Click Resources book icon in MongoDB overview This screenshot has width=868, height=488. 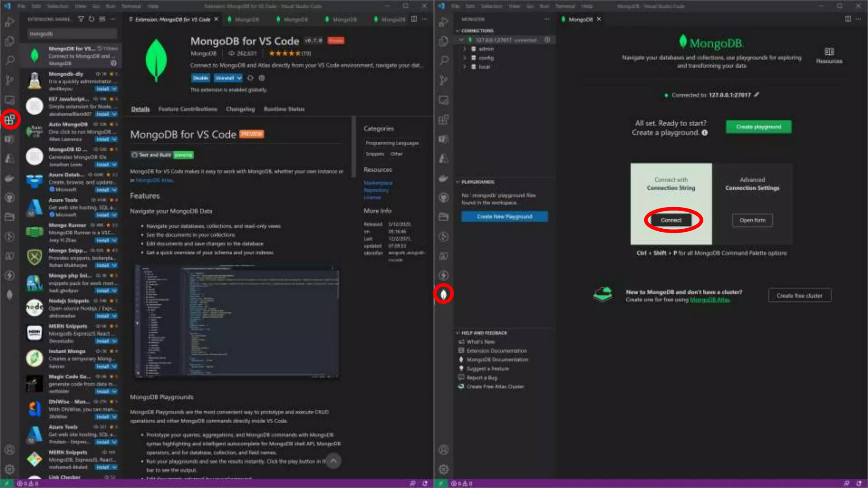pyautogui.click(x=829, y=52)
